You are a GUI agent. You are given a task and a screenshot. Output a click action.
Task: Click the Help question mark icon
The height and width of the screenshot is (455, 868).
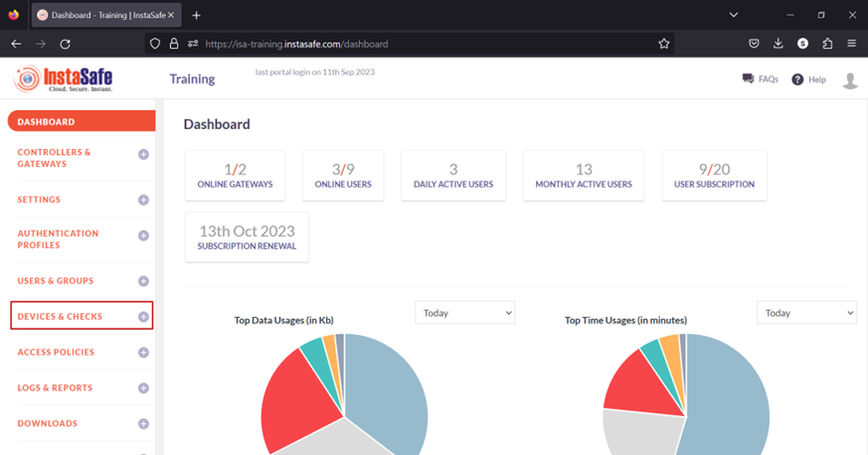click(x=797, y=79)
